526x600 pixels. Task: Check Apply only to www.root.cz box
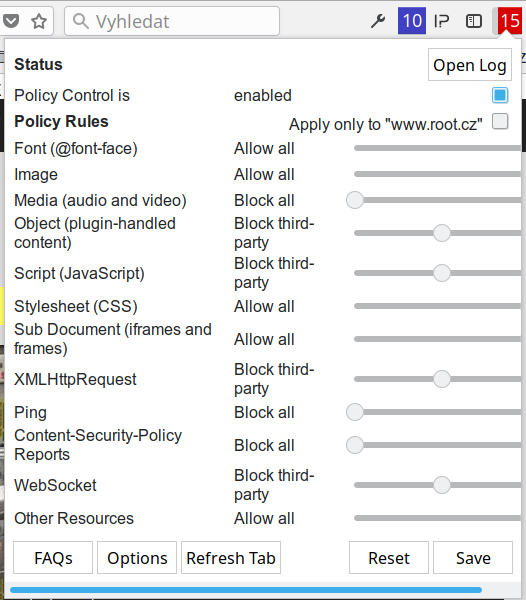pyautogui.click(x=500, y=122)
